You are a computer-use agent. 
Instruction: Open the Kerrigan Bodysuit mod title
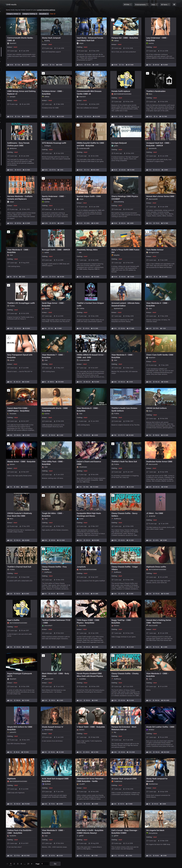119,143
